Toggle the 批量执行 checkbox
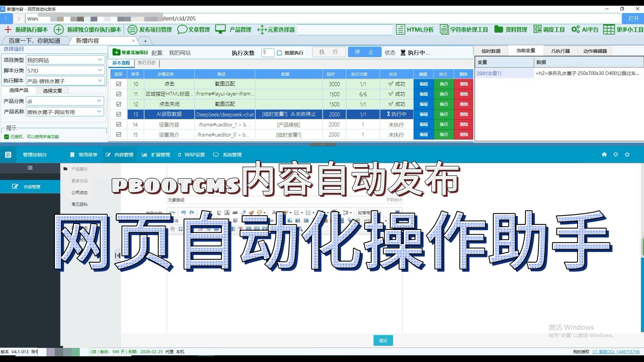 pos(279,53)
